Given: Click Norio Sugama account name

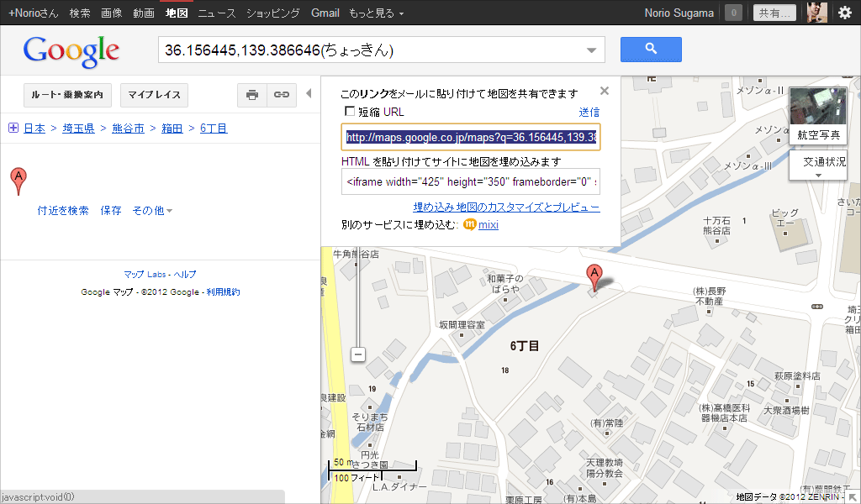Looking at the screenshot, I should [x=679, y=13].
